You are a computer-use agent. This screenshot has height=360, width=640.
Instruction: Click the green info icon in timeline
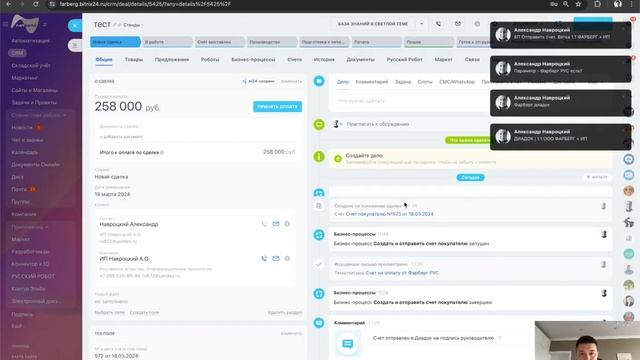pos(319,156)
